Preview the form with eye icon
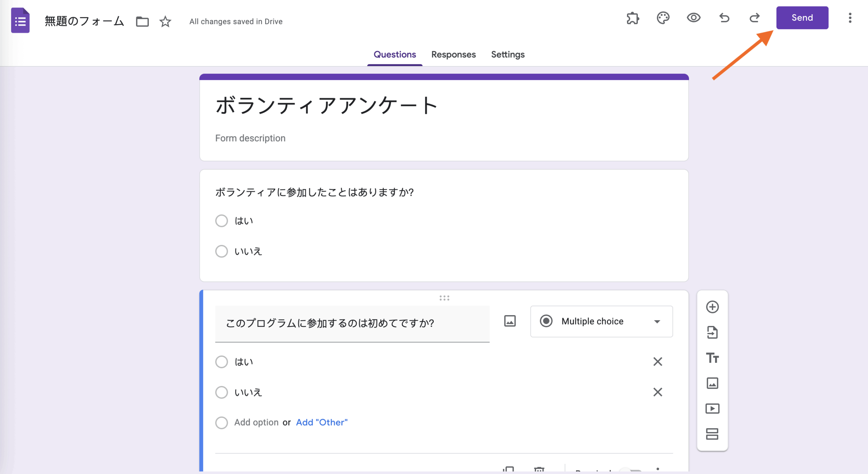The height and width of the screenshot is (474, 868). [x=693, y=18]
